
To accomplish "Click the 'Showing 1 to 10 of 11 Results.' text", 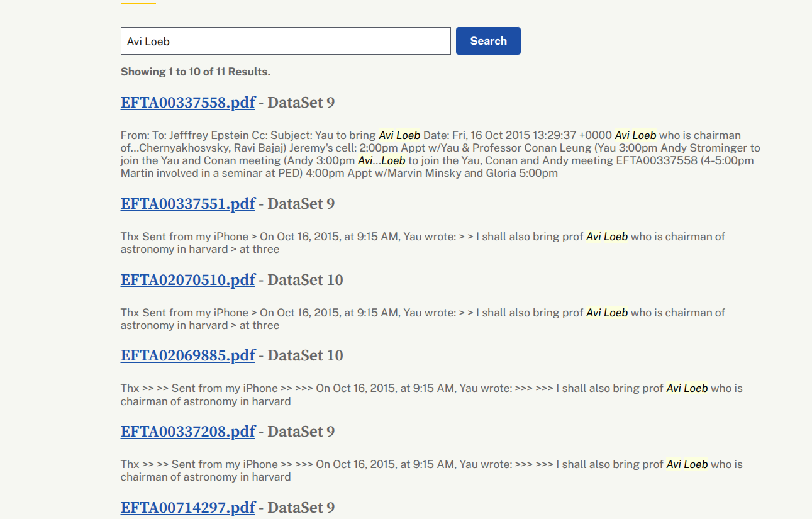I will pyautogui.click(x=196, y=72).
